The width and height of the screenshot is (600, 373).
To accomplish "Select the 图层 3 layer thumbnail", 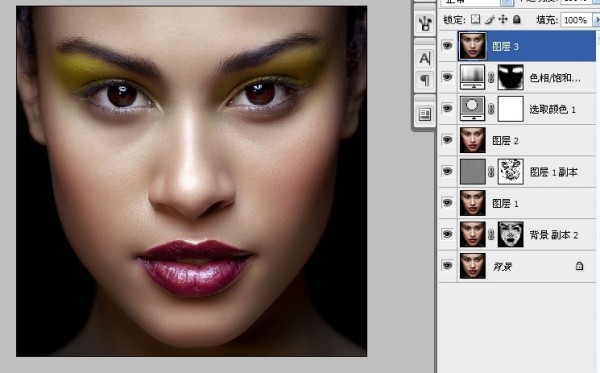I will pos(473,46).
